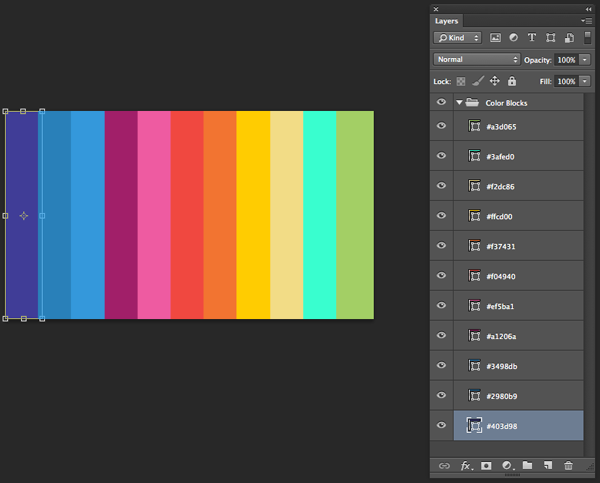Create a new layer icon
This screenshot has width=600, height=483.
tap(548, 465)
